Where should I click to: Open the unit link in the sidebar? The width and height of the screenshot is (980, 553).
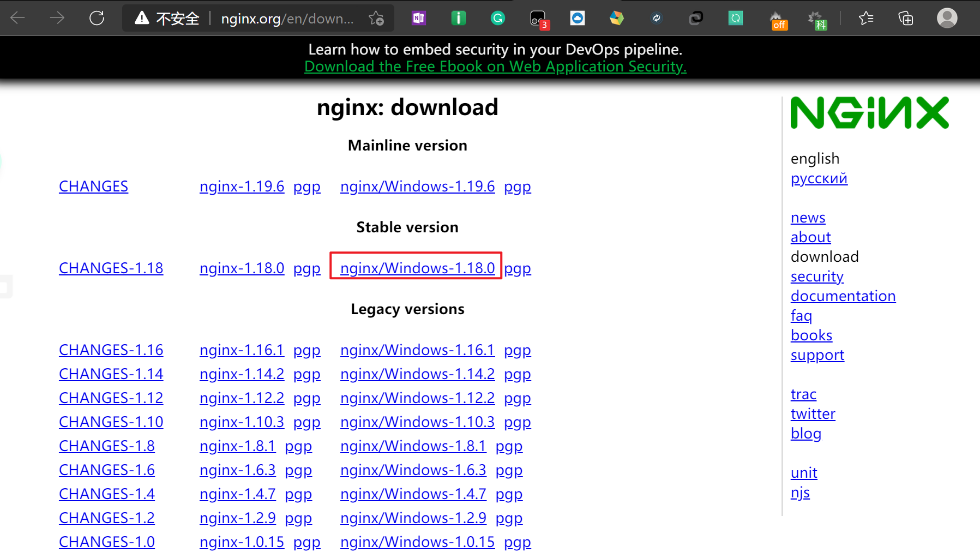click(804, 473)
